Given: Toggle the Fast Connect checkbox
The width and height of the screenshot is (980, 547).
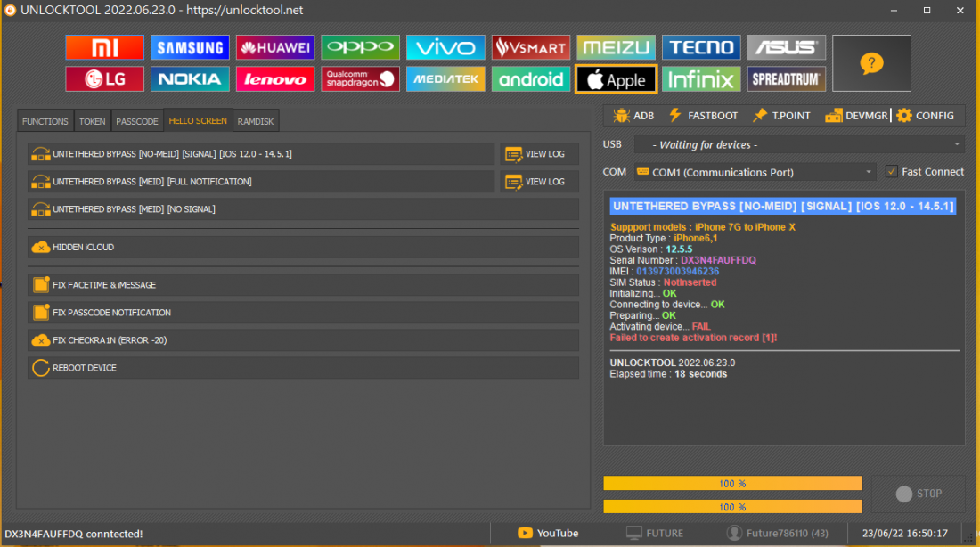Looking at the screenshot, I should click(x=892, y=171).
